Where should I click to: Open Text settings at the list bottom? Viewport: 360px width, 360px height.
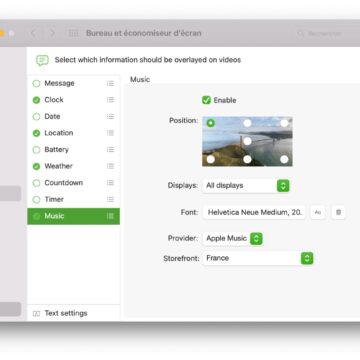coord(73,313)
